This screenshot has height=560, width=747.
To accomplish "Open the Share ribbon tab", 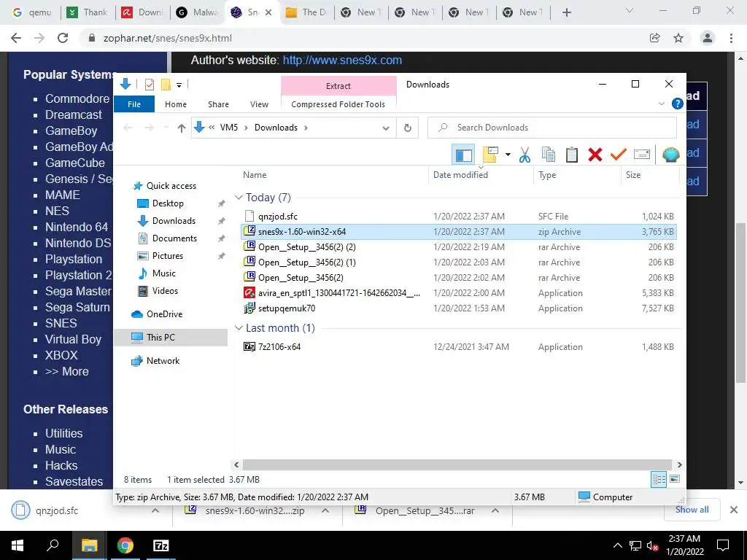I will 218,104.
